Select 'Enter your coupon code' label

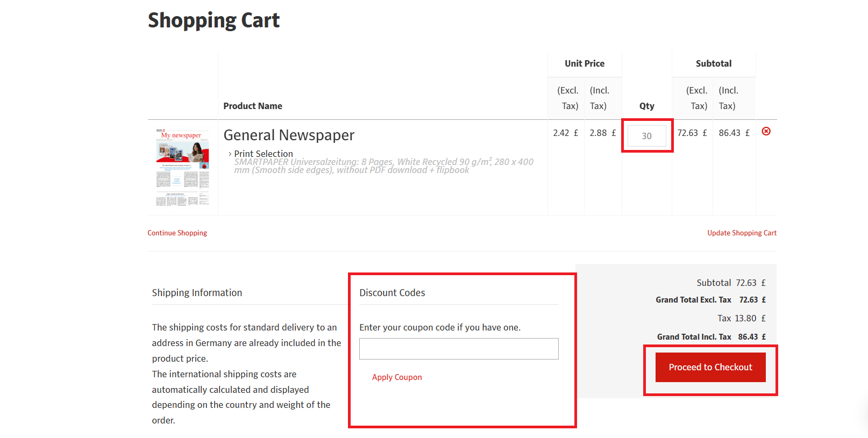[440, 327]
